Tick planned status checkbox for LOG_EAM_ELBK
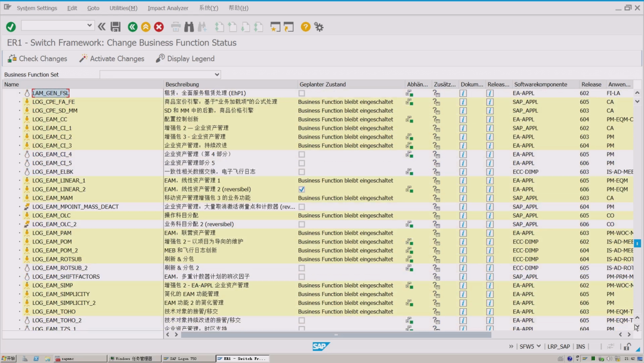 point(302,172)
